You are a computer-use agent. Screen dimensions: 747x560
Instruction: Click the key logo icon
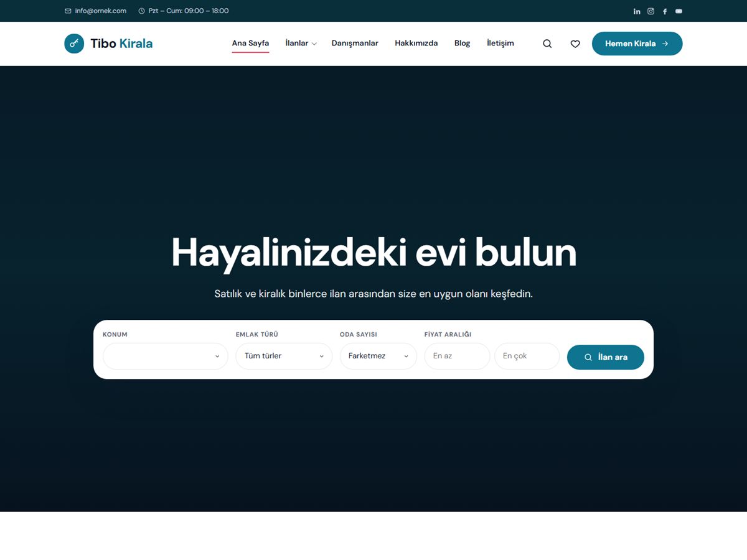(x=74, y=44)
